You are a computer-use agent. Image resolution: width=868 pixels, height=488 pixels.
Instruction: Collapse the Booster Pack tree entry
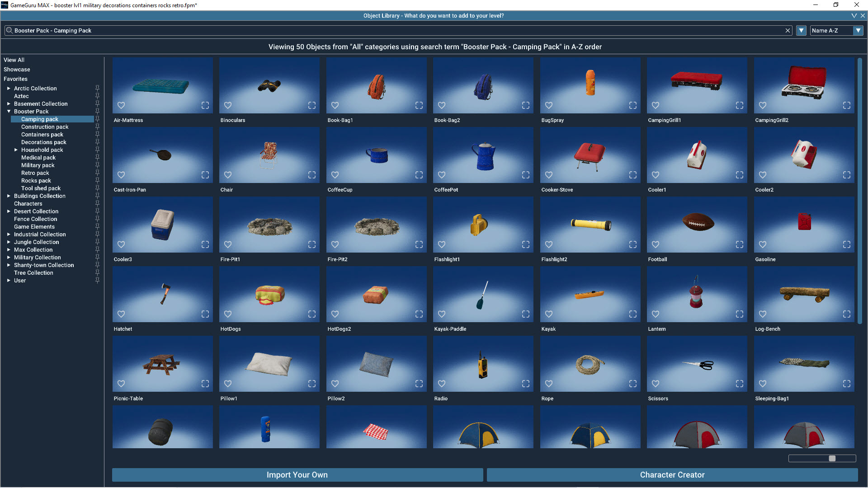(9, 111)
